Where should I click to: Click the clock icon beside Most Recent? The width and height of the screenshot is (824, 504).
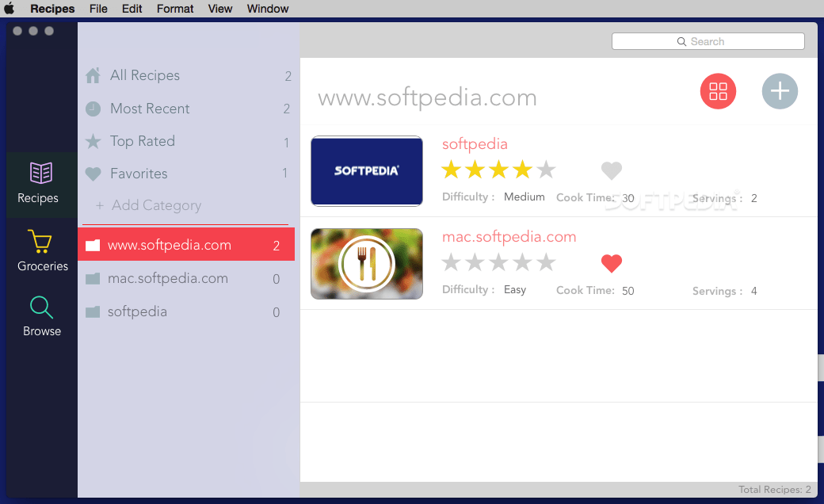point(93,109)
